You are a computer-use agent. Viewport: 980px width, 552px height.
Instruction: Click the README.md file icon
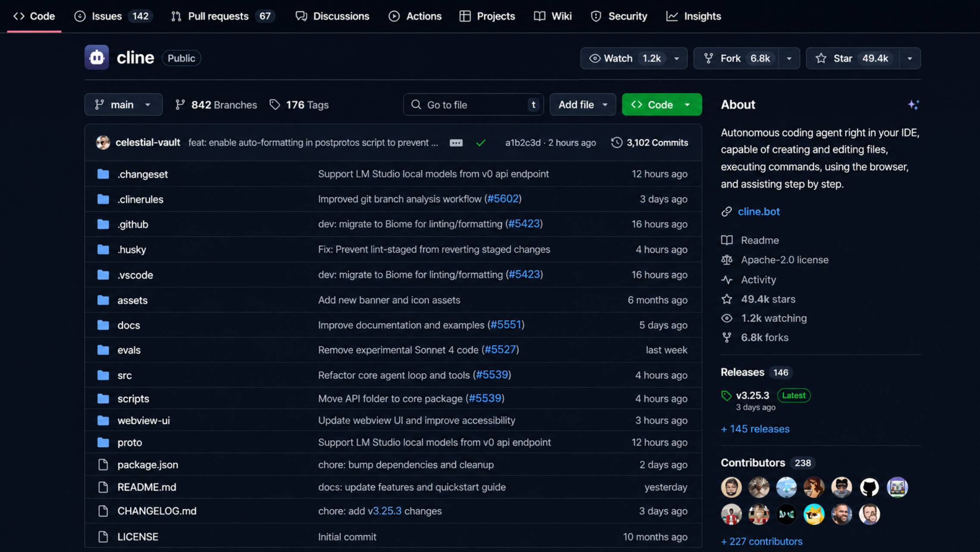pos(103,487)
